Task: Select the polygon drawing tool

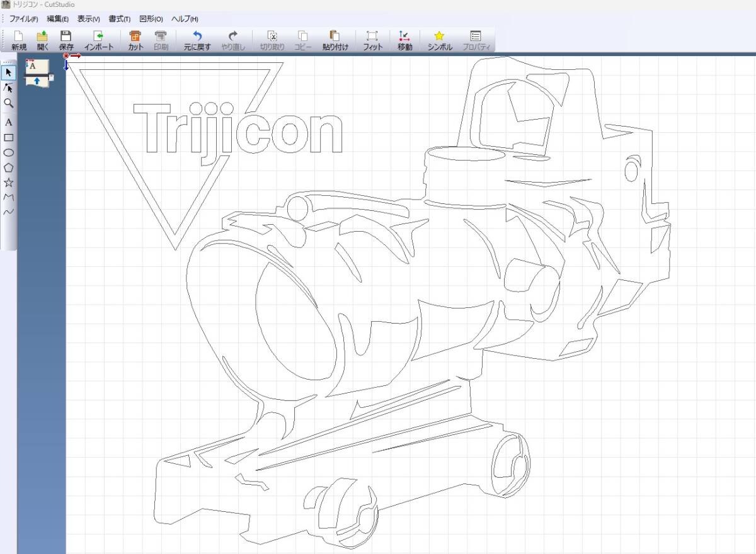Action: [x=9, y=167]
